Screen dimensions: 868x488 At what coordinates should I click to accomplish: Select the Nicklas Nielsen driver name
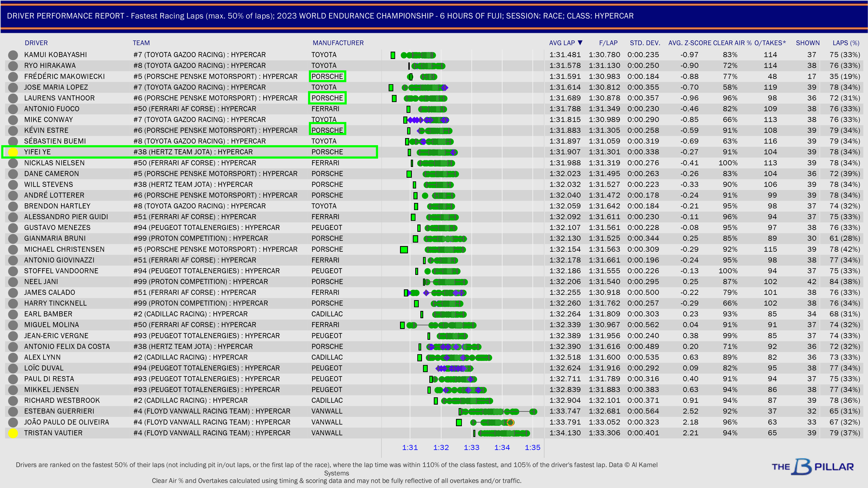[54, 163]
